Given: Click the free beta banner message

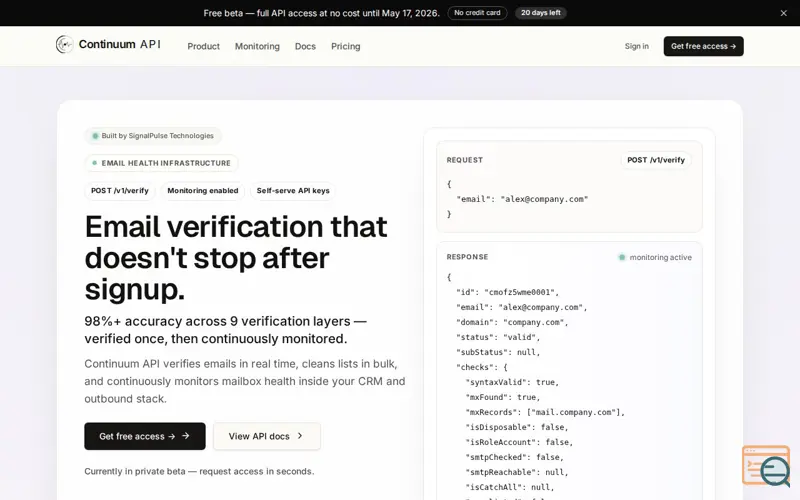Looking at the screenshot, I should click(x=321, y=13).
